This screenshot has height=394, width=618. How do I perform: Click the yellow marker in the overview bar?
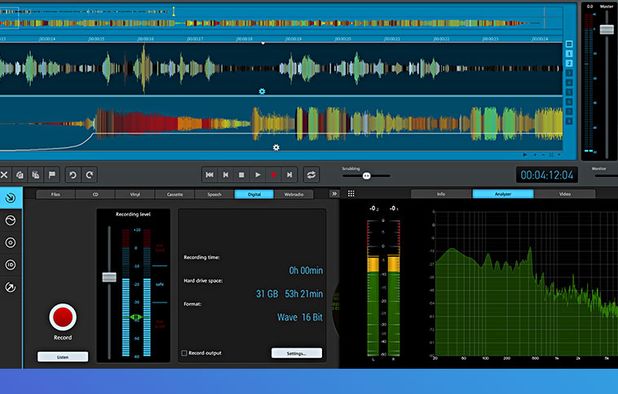(x=173, y=11)
